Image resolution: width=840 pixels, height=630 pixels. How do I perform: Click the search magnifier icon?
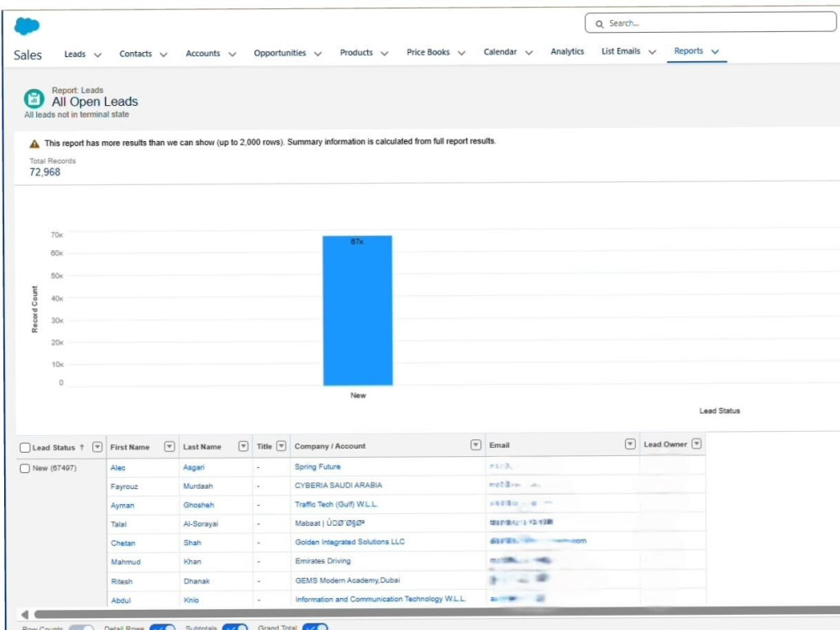click(x=600, y=24)
